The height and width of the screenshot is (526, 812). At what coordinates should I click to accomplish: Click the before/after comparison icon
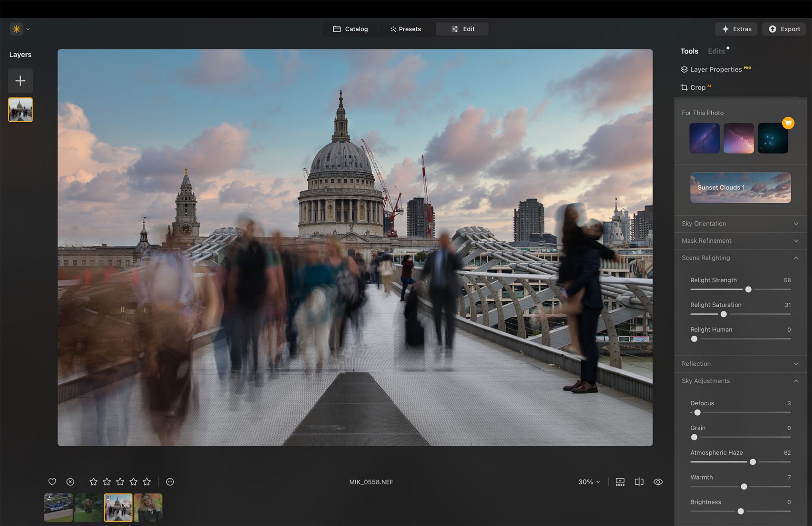620,482
